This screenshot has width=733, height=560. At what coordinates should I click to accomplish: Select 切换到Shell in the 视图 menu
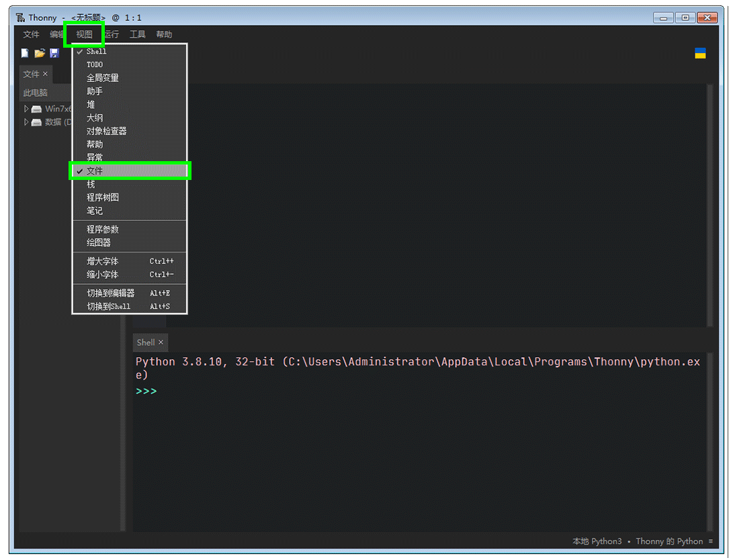[130, 306]
